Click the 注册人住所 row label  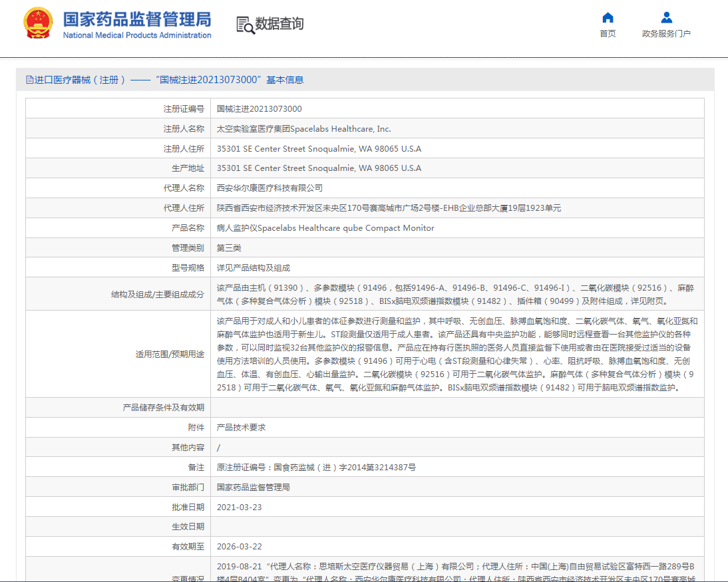coord(184,148)
